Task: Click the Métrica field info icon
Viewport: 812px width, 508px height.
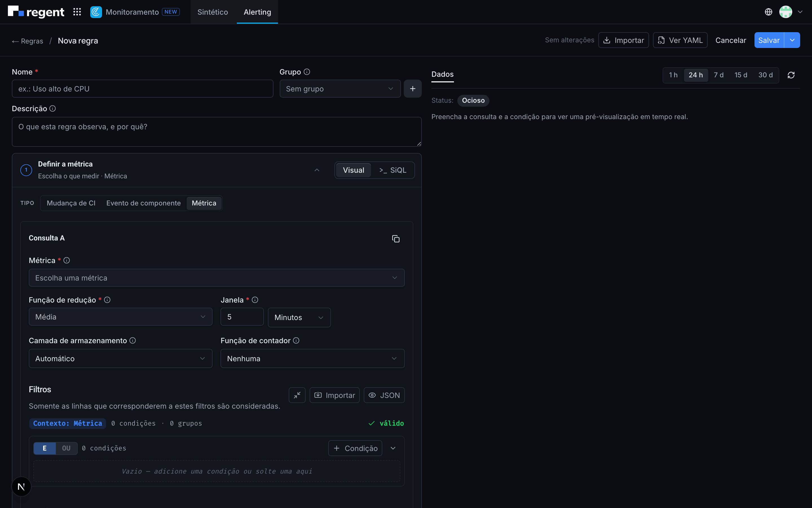Action: (x=67, y=260)
